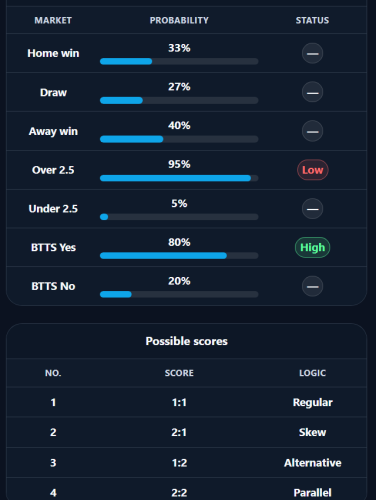Click the Under 2.5 status dash icon
The height and width of the screenshot is (500, 376).
tap(312, 209)
